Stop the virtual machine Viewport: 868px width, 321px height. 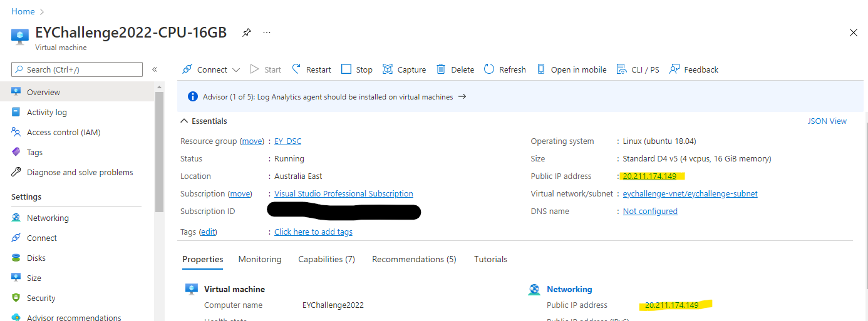click(357, 69)
